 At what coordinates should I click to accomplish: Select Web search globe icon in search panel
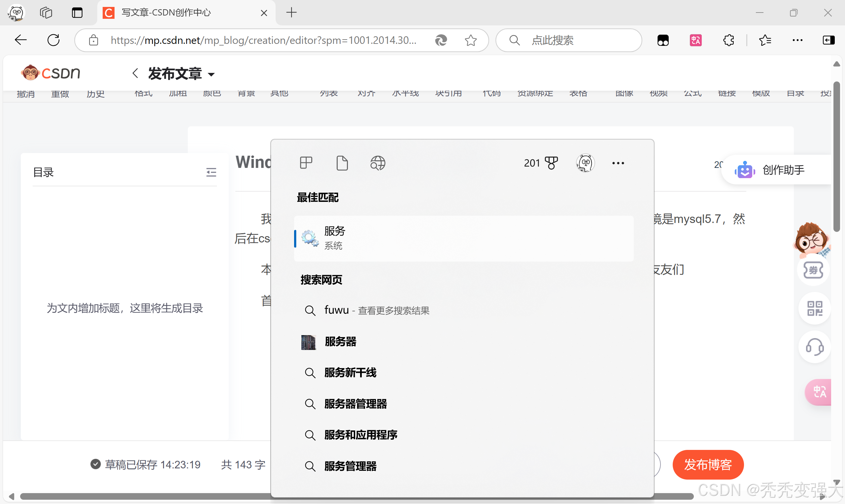378,163
